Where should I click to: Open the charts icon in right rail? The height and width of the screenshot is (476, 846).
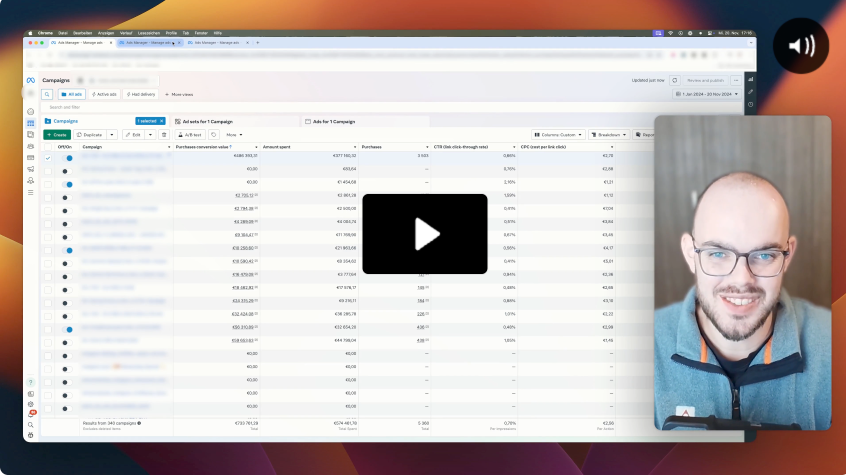tap(751, 79)
